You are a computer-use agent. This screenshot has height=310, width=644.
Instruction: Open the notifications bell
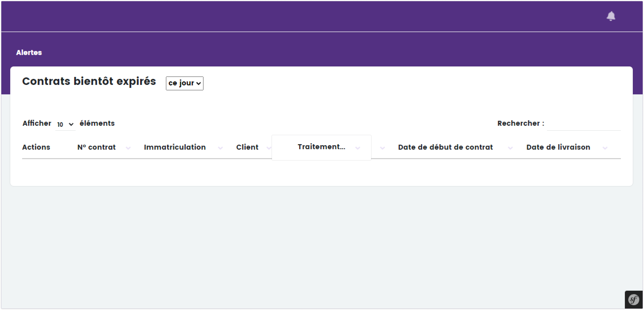pyautogui.click(x=611, y=16)
